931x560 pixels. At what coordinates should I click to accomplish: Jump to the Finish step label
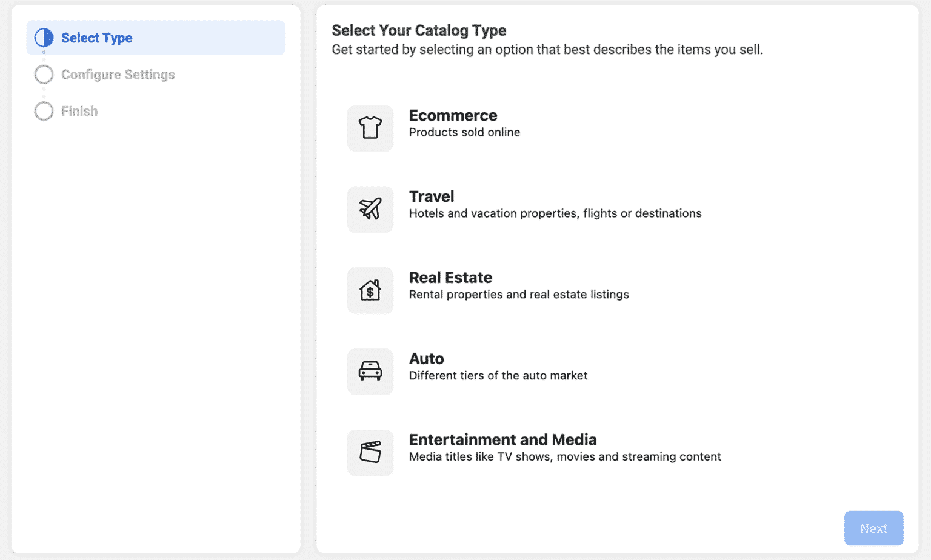(x=79, y=111)
